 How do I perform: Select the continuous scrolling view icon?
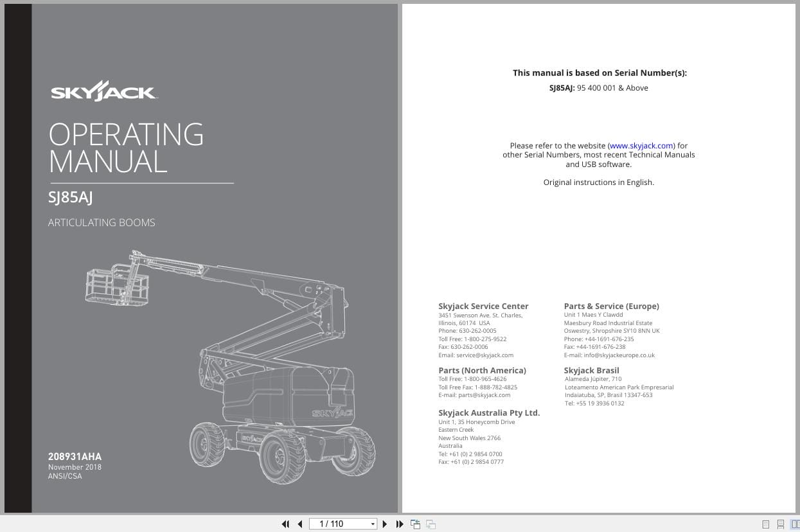[779, 524]
